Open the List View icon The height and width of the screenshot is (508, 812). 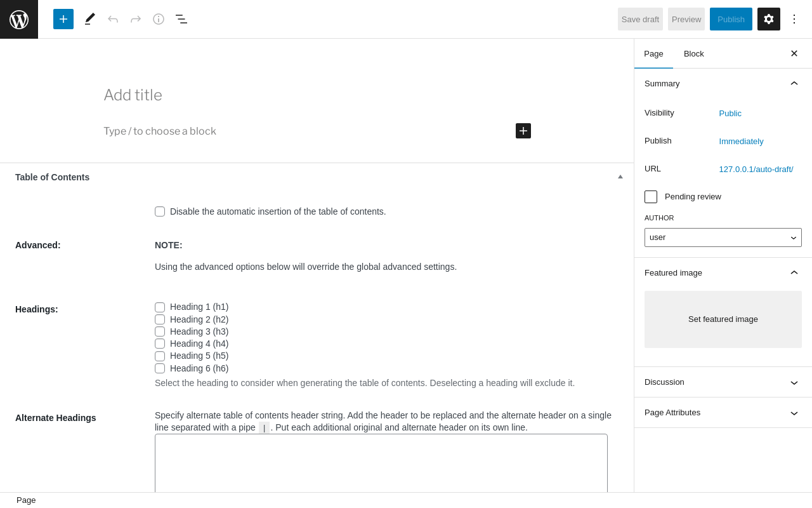coord(181,19)
